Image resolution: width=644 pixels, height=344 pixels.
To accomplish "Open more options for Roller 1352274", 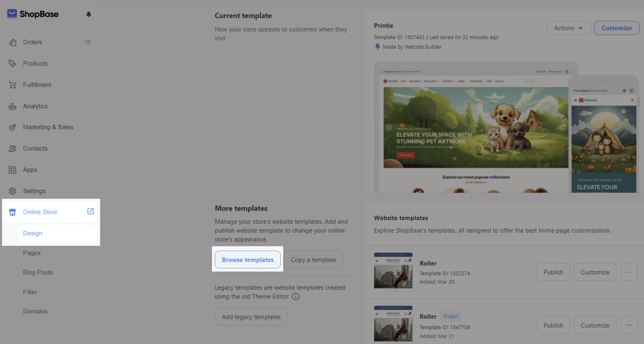I will tap(629, 272).
